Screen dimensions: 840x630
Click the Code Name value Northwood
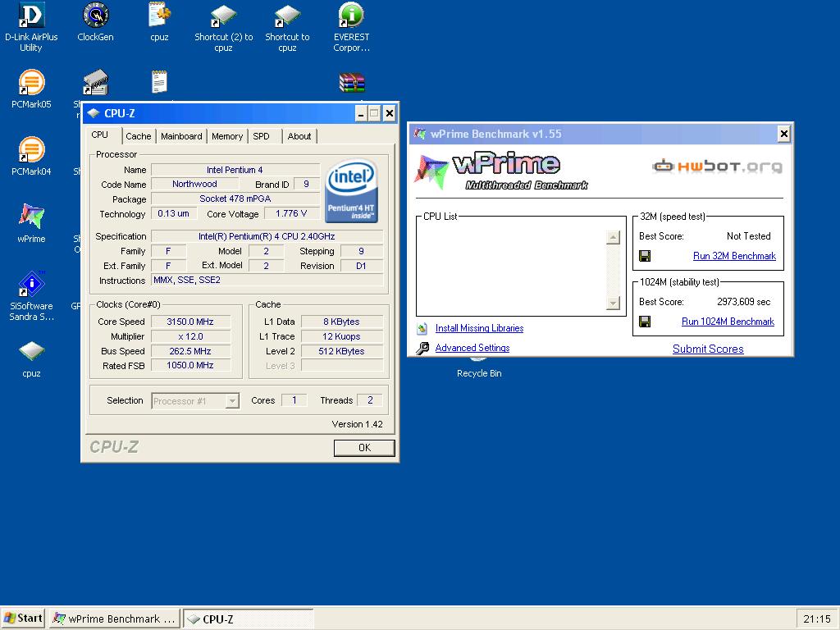194,184
